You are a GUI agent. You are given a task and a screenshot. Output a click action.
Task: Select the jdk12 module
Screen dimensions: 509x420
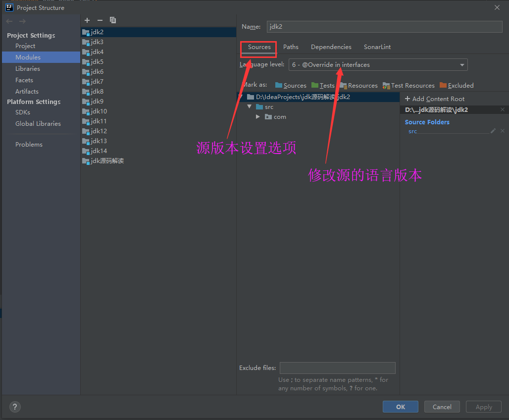pos(158,131)
